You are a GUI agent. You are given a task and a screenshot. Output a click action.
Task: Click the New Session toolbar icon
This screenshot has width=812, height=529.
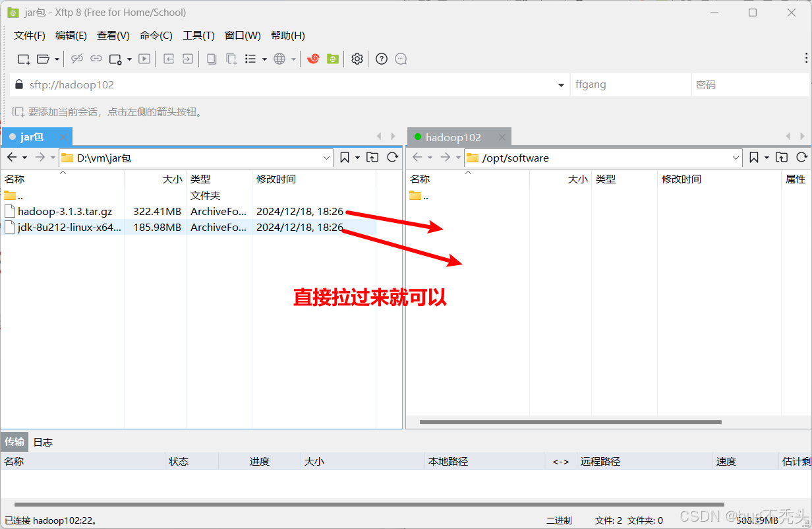24,59
